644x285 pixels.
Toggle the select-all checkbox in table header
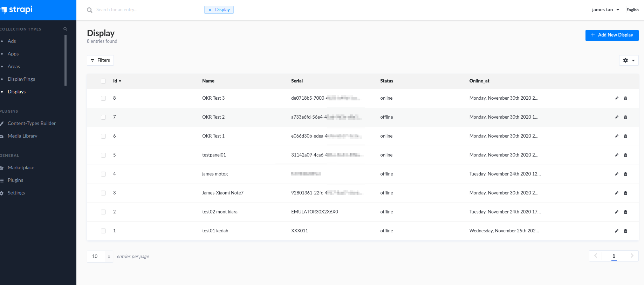tap(103, 81)
